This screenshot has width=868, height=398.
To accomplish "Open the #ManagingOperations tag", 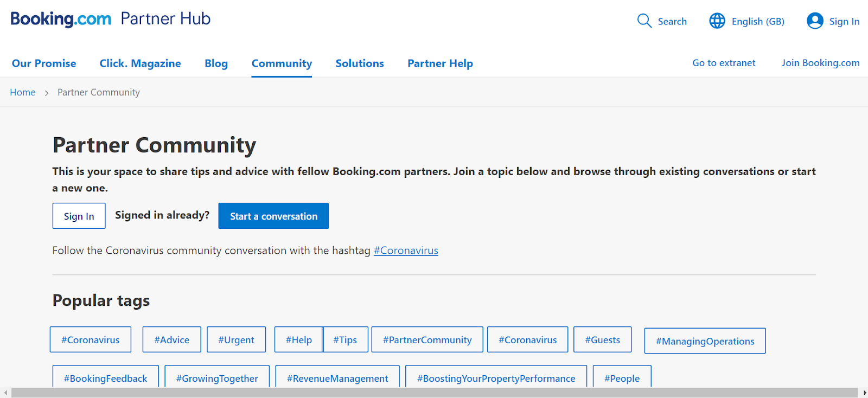I will [x=705, y=341].
